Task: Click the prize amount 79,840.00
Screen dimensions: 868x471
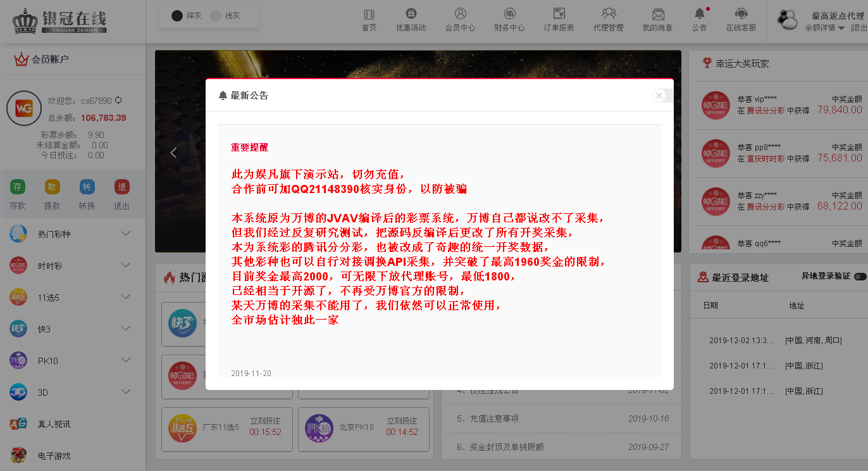Action: 840,110
